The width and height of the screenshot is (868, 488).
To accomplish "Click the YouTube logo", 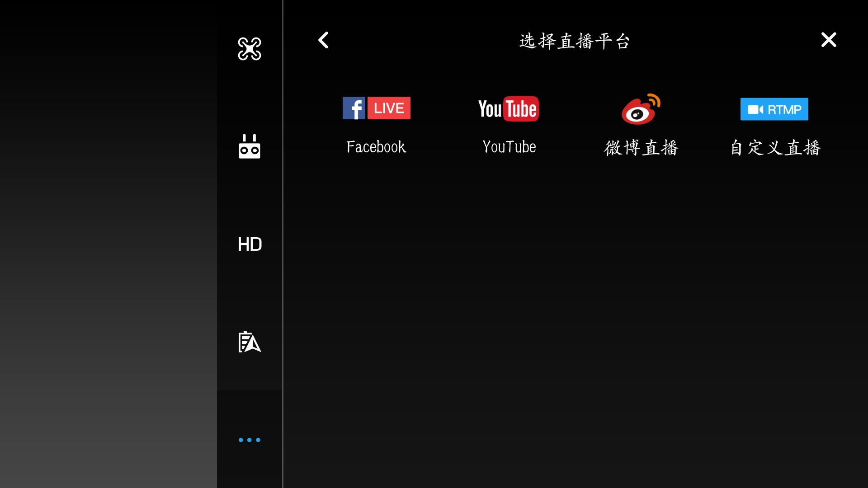I will point(509,109).
